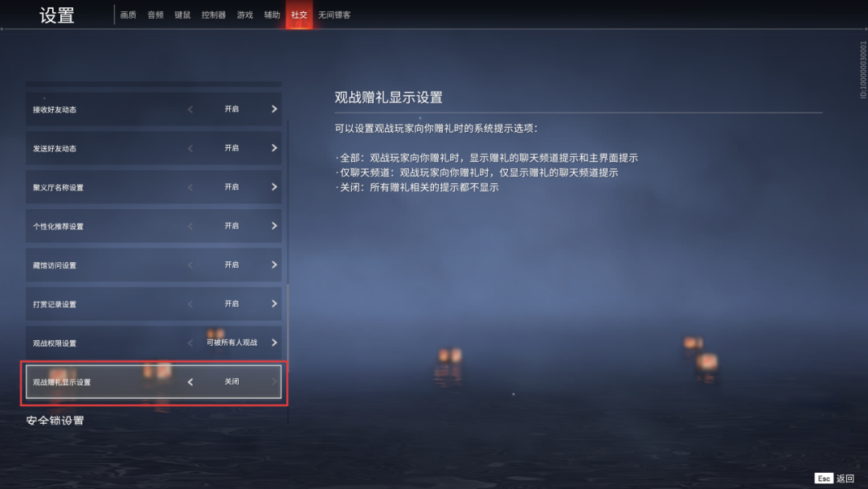Open the 无间镖客 tab
The height and width of the screenshot is (489, 868).
click(x=334, y=15)
